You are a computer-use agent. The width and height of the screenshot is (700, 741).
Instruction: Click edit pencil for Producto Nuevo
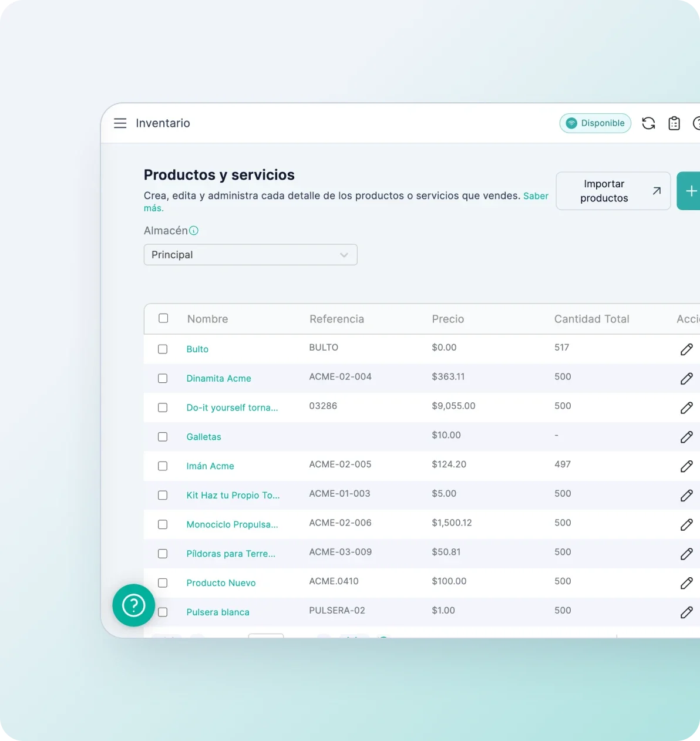coord(686,583)
